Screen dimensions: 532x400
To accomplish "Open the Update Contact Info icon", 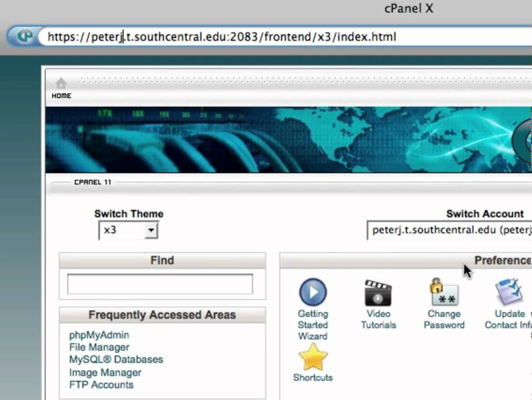I will click(509, 292).
